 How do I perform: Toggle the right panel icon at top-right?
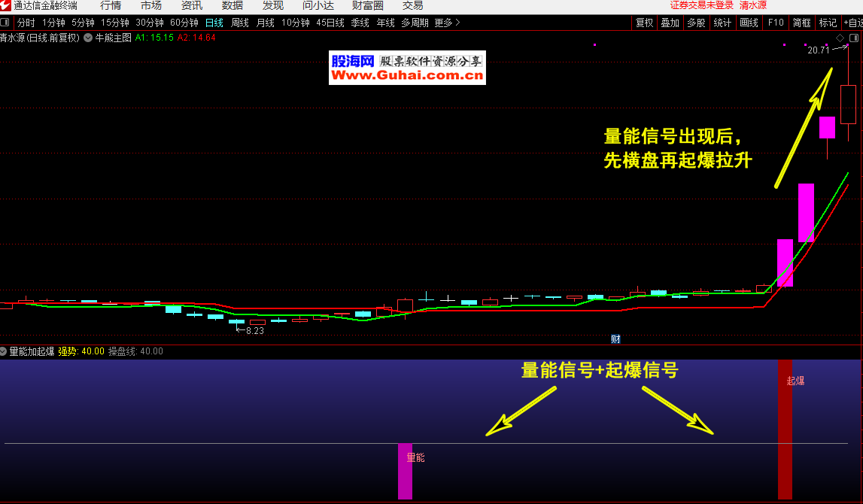pyautogui.click(x=854, y=38)
